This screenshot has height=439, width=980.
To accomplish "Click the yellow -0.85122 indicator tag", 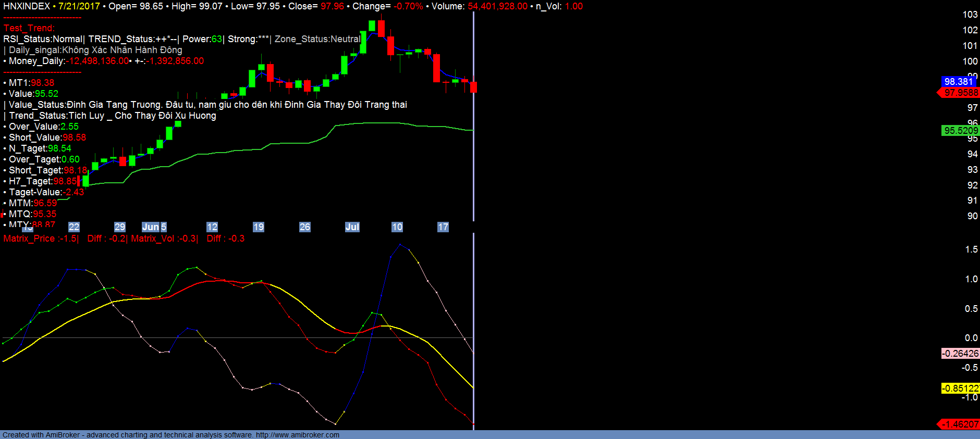I will 960,388.
